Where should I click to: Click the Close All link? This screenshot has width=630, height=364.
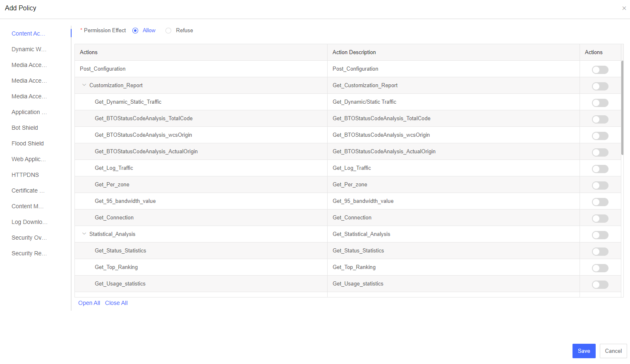click(116, 303)
